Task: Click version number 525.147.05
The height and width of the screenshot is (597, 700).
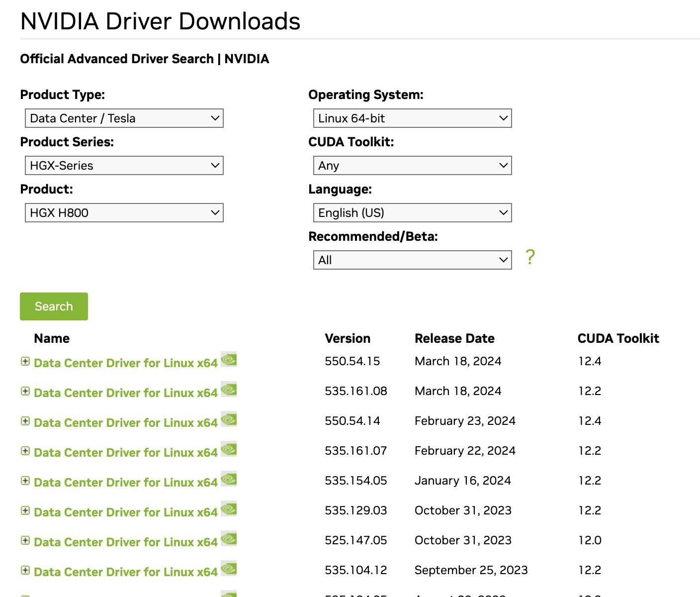Action: tap(356, 540)
